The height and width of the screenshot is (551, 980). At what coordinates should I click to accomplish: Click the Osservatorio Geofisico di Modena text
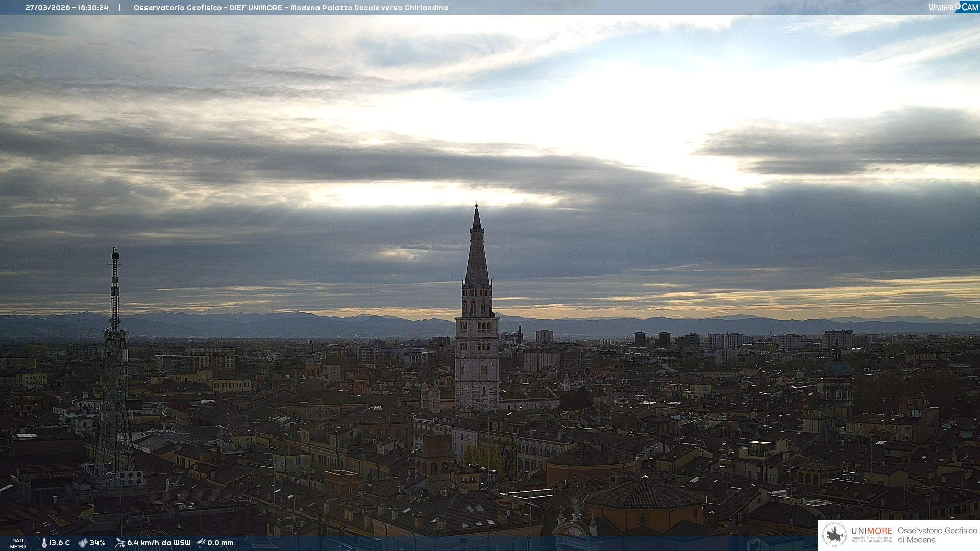[937, 535]
